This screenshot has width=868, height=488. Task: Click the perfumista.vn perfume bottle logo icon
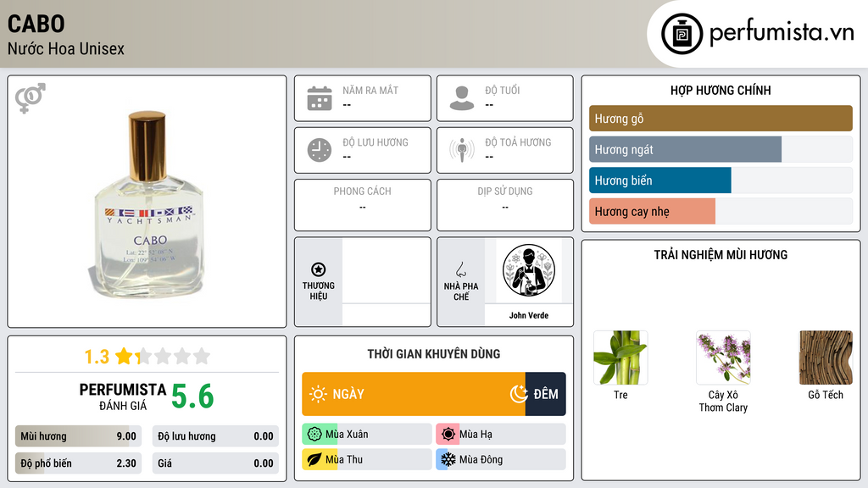pos(682,34)
